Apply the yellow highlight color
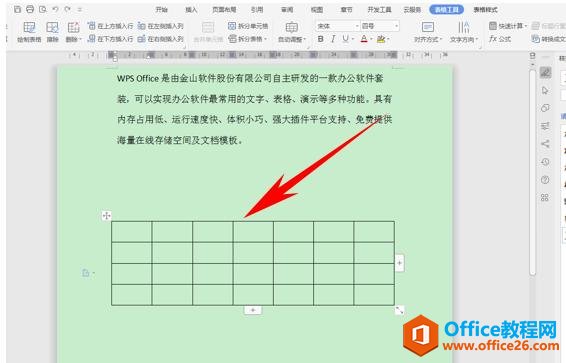 pyautogui.click(x=380, y=39)
